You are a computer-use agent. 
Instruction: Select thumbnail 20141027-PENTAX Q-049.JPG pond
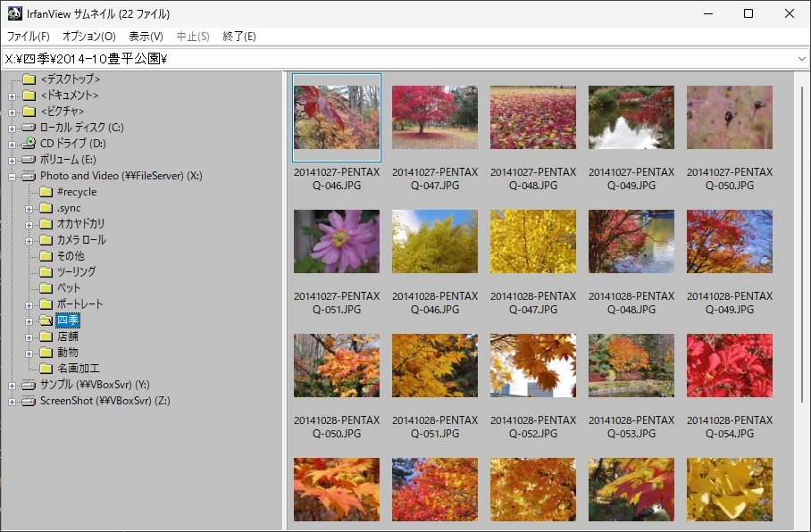pos(631,117)
